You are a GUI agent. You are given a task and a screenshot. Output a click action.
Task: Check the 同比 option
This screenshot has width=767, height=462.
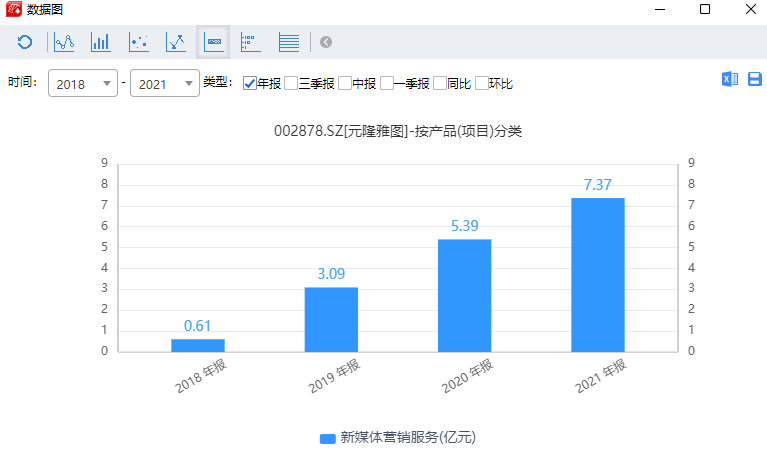[x=440, y=84]
